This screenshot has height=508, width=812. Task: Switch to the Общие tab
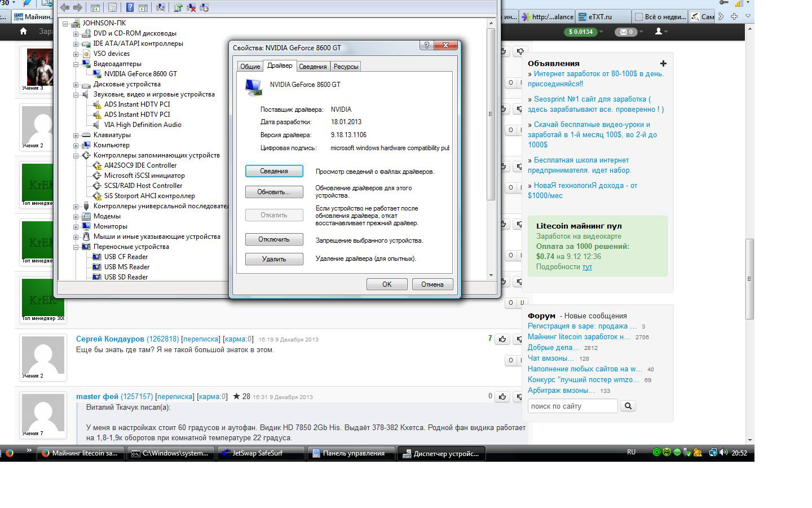[250, 67]
